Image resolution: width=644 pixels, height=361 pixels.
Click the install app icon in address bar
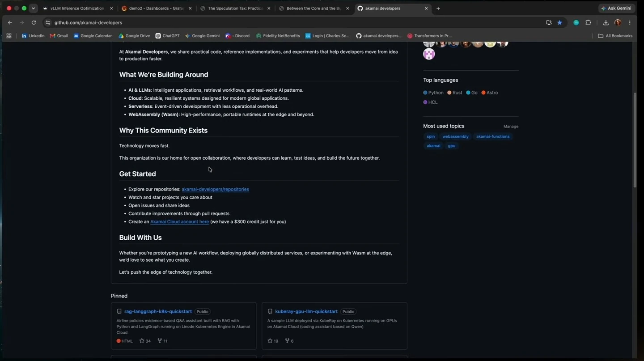point(549,22)
